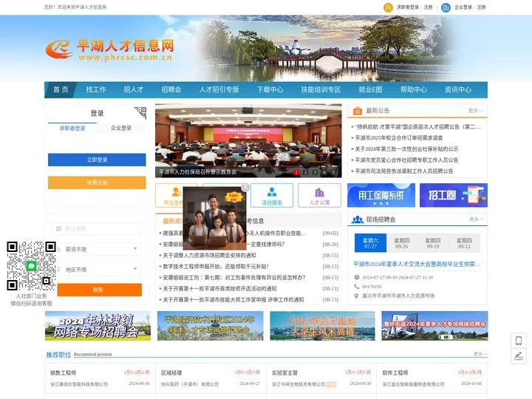Open 平湖市2024年夏季人才交流大会 job fair link

point(417,264)
